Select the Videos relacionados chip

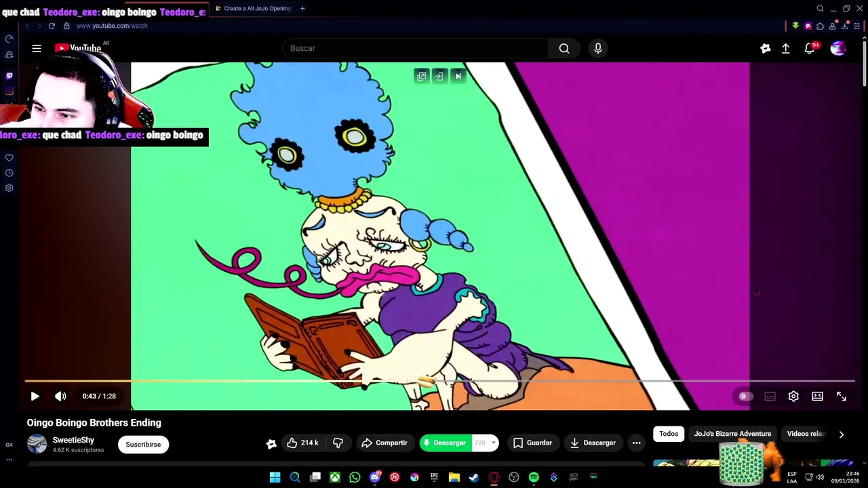click(806, 434)
